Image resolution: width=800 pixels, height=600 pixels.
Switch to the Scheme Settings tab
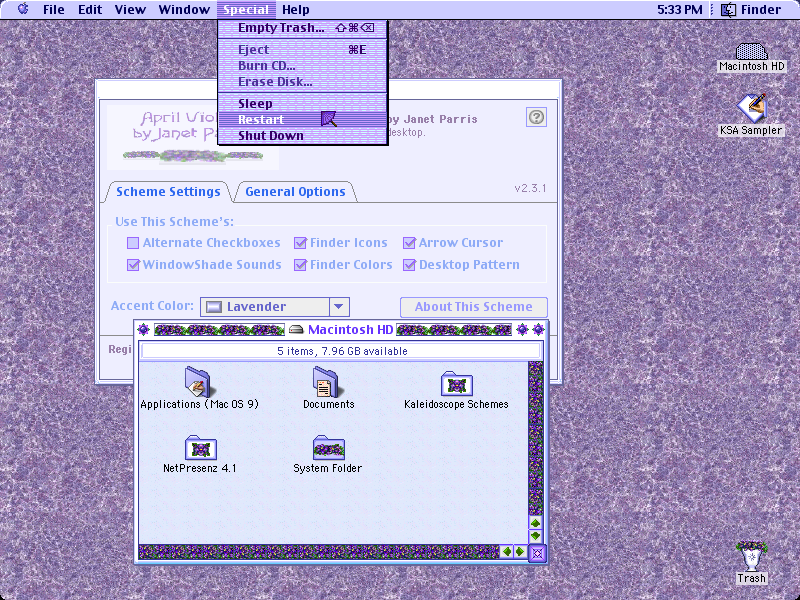tap(168, 192)
